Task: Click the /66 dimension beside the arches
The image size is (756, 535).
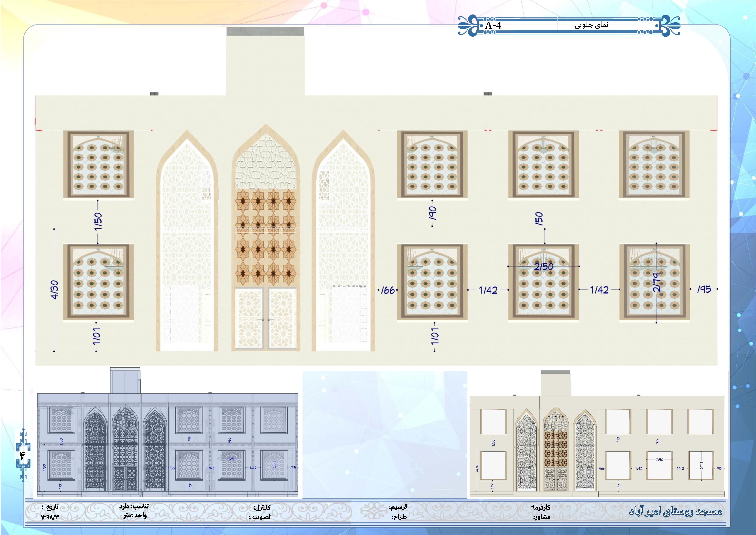Action: [x=388, y=290]
